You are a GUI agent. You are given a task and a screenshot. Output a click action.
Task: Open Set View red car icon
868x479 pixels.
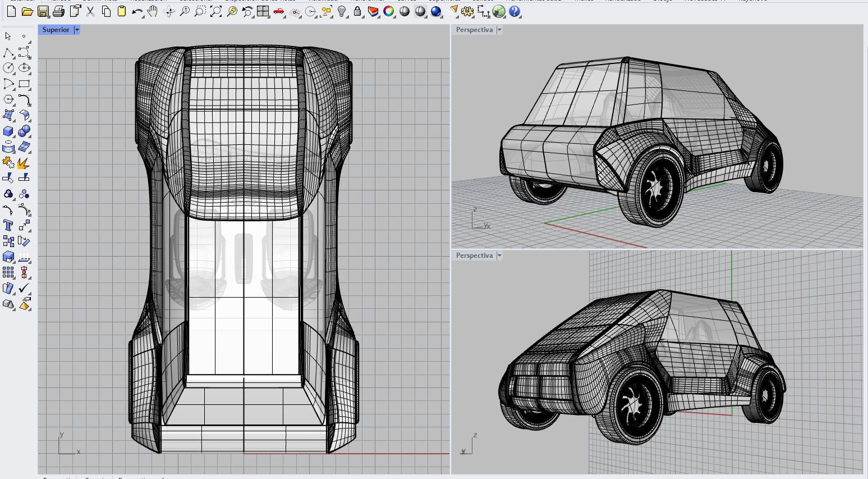tap(279, 11)
